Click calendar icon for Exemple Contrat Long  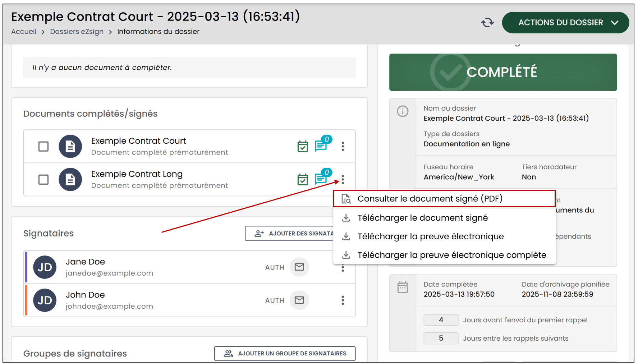(x=303, y=179)
